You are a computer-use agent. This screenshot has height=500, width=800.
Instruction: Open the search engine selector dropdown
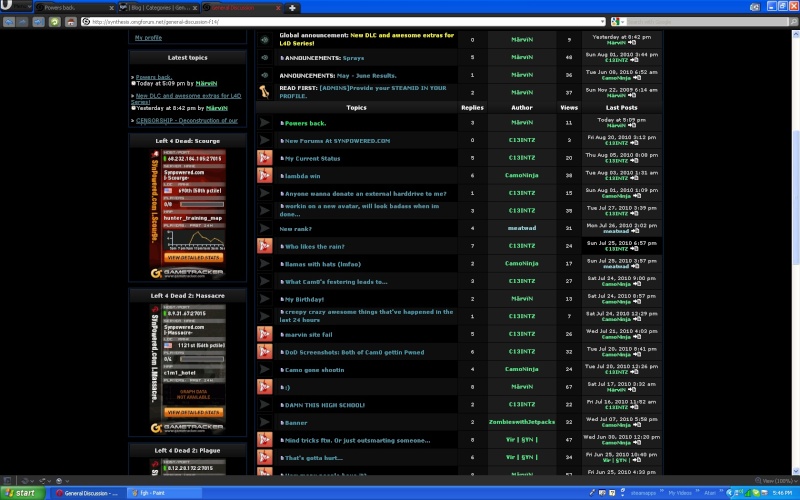(x=618, y=21)
